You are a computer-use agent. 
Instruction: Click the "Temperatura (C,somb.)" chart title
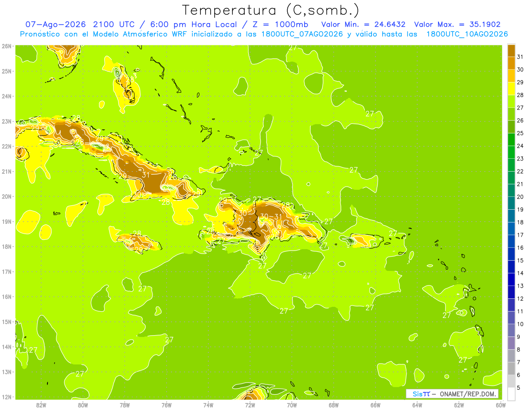[271, 10]
